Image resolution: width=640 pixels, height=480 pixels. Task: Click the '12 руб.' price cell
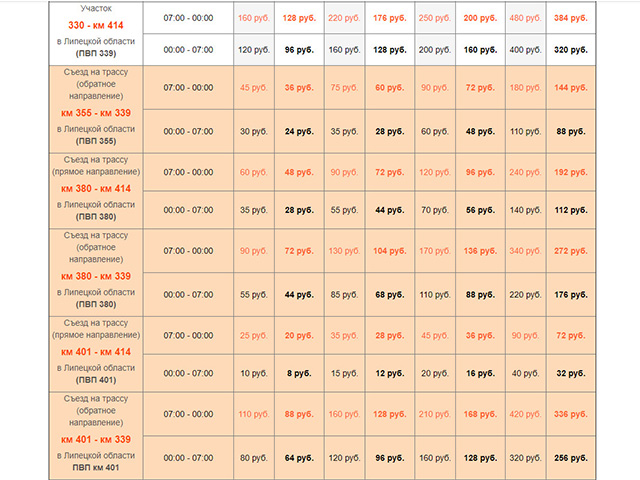coord(390,373)
